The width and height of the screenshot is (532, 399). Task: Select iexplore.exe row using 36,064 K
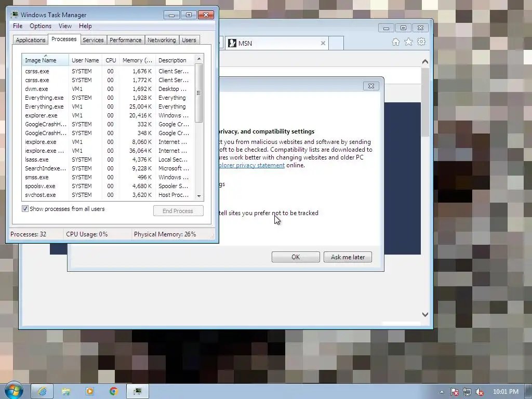coord(108,151)
